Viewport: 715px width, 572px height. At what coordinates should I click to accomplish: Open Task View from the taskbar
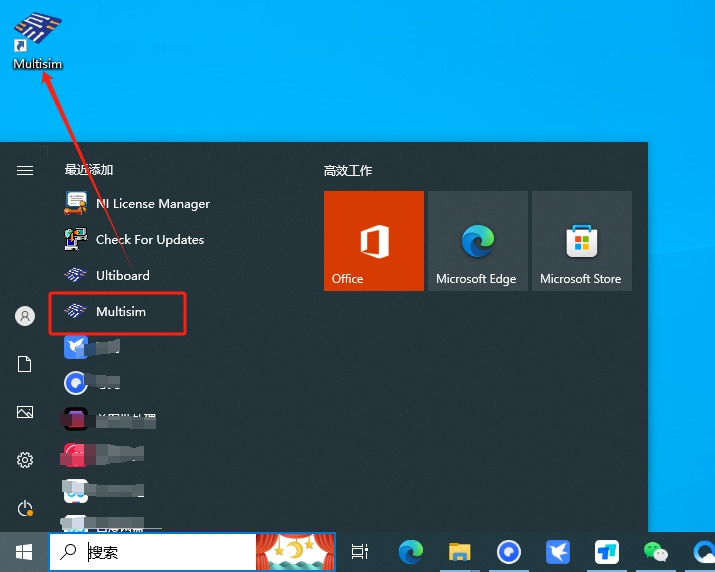coord(360,551)
